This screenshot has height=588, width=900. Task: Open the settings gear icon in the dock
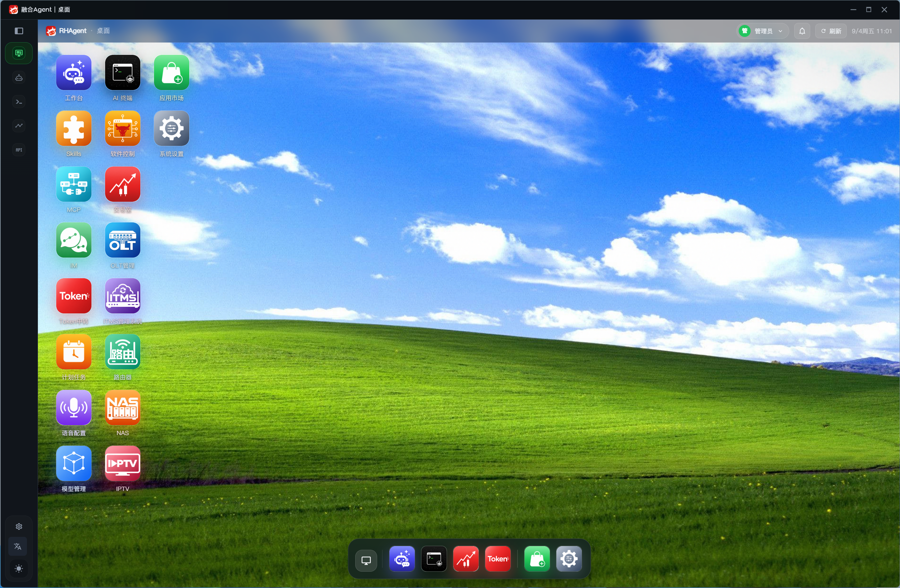coord(569,559)
